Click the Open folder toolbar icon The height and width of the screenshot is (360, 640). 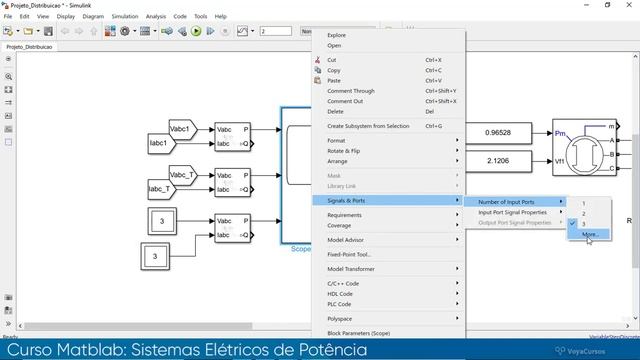click(28, 31)
